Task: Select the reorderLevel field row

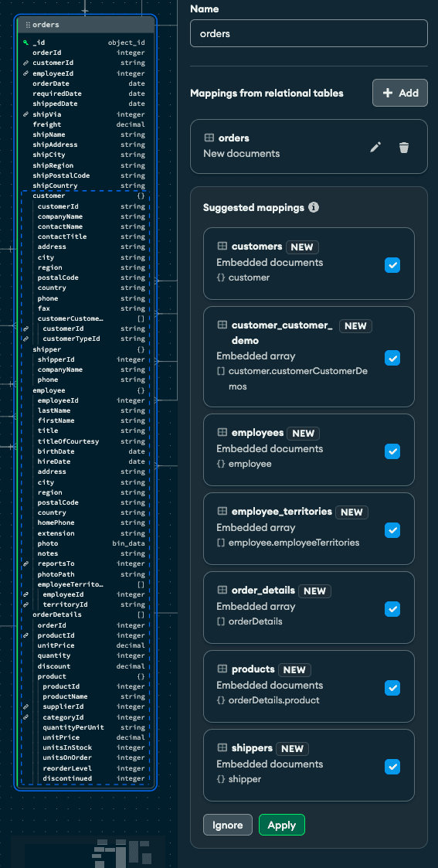Action: pos(86,768)
